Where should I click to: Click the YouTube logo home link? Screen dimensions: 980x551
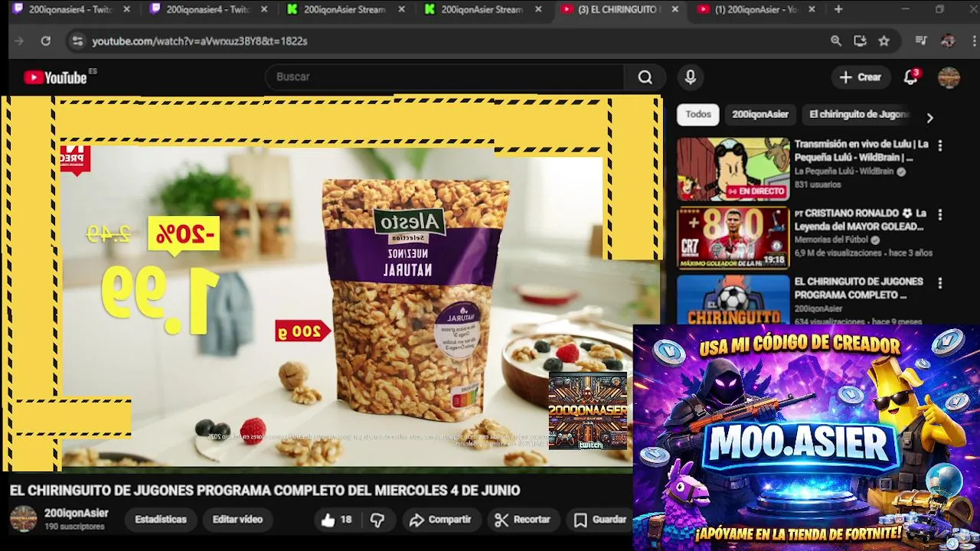pos(55,77)
